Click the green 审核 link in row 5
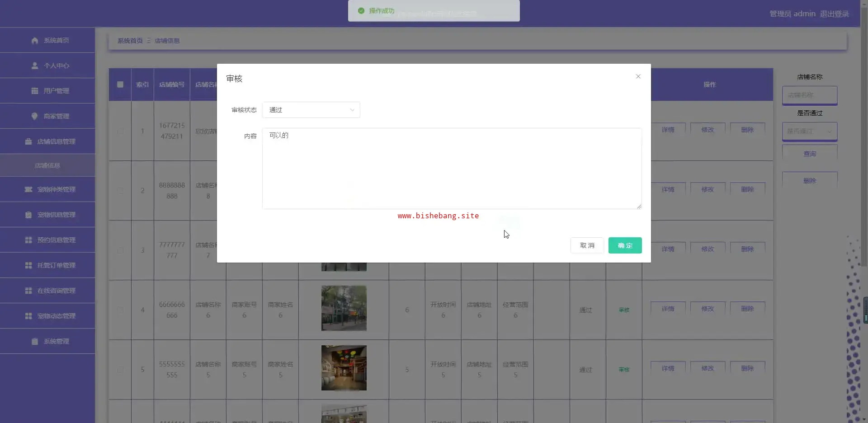The image size is (868, 423). (624, 370)
